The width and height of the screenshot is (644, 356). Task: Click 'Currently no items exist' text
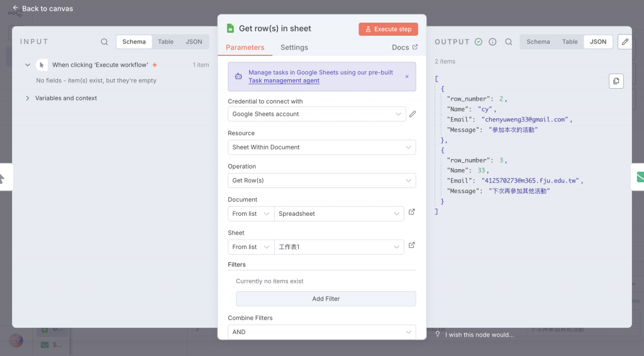click(269, 281)
